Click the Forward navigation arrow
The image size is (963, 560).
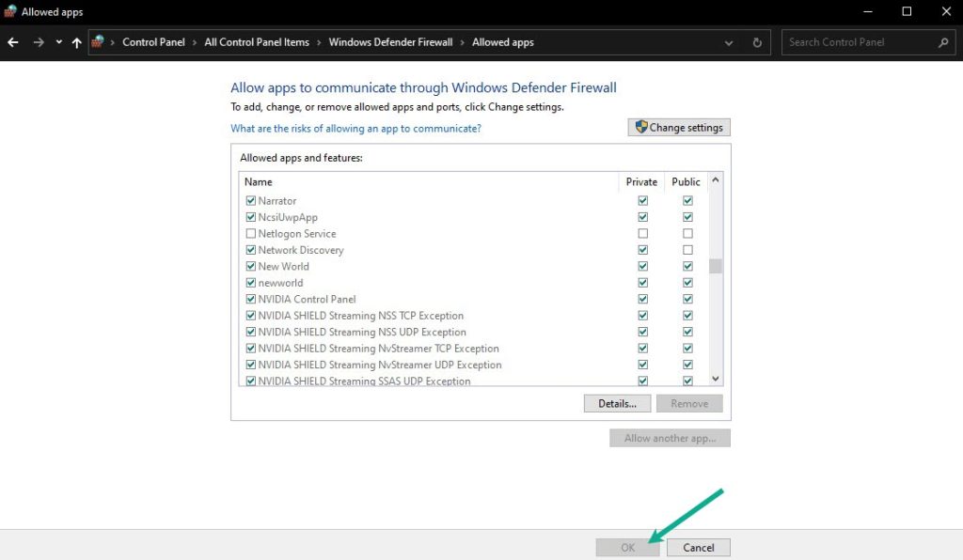pyautogui.click(x=39, y=42)
